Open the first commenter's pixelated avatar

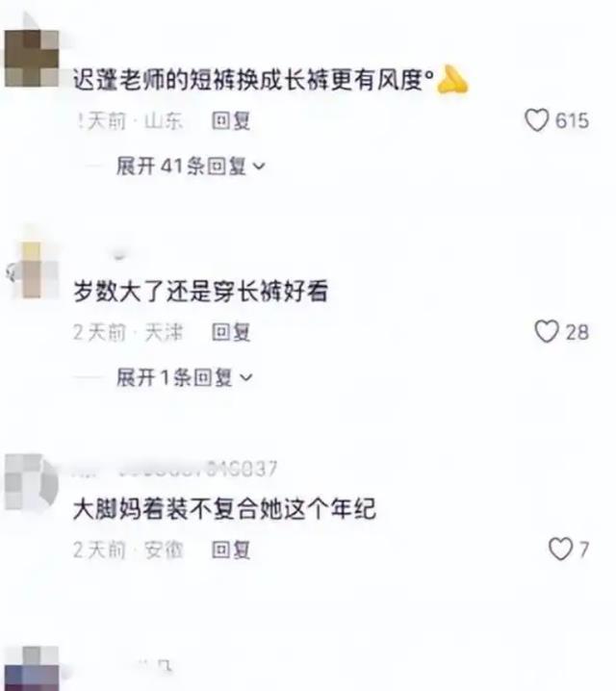(32, 58)
